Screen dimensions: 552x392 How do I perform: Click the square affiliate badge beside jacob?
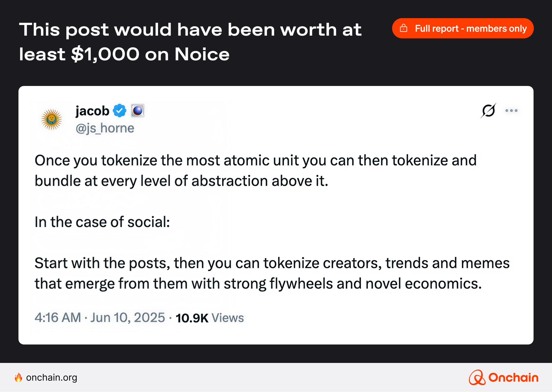(138, 111)
